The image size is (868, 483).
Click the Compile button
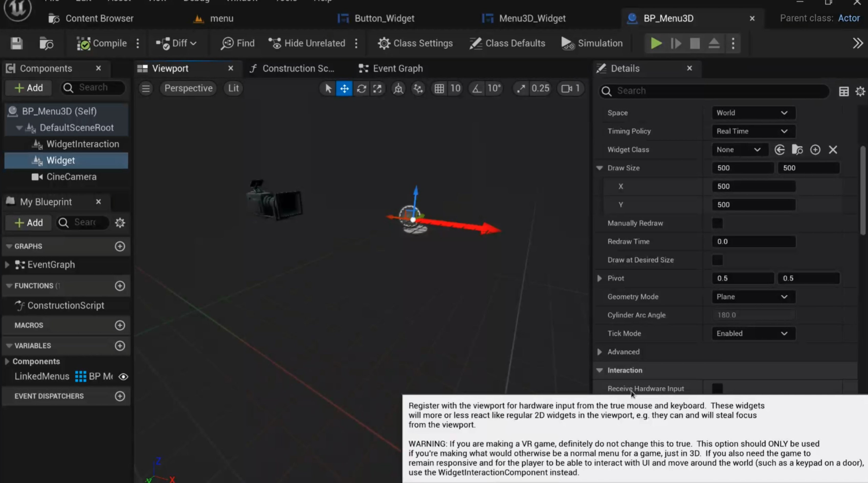click(x=102, y=43)
